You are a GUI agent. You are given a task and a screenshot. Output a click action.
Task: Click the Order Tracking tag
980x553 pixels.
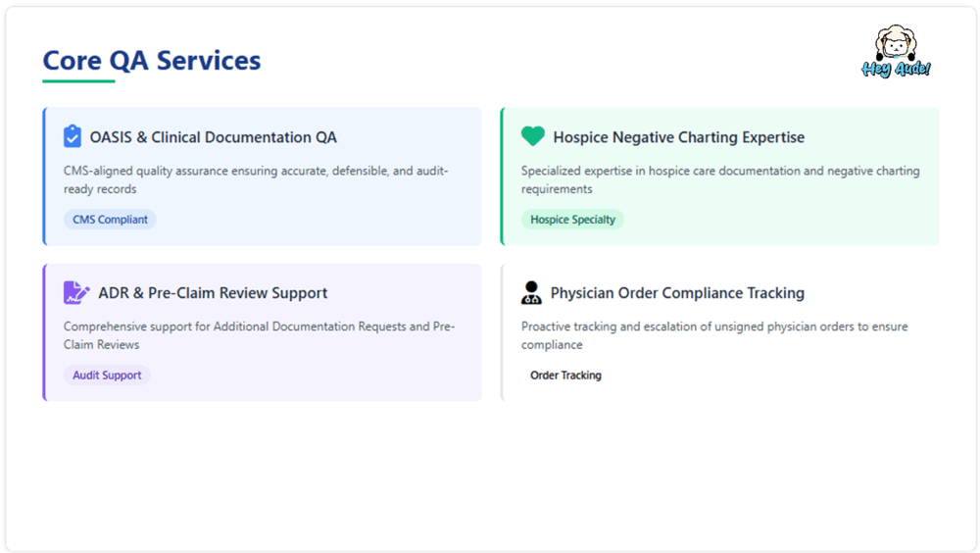point(565,376)
